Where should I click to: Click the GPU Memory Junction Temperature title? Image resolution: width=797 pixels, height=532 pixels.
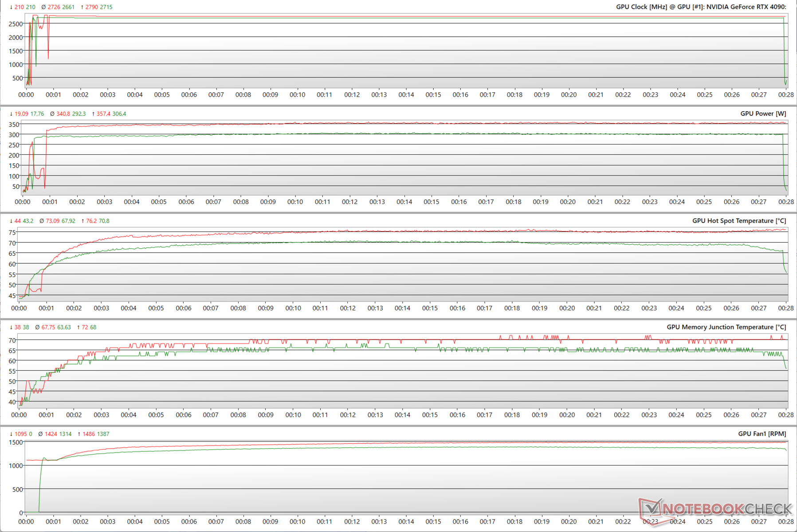click(726, 327)
